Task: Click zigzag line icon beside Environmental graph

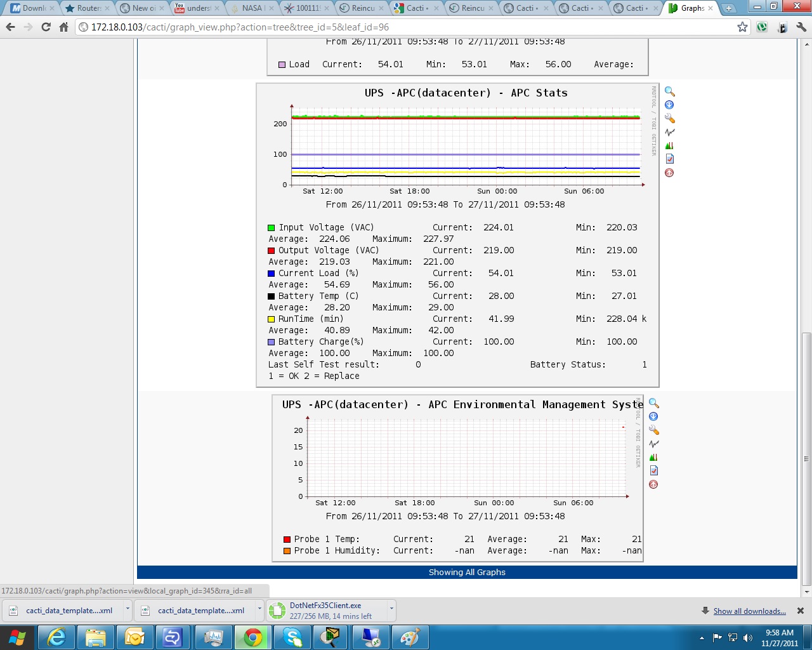Action: 653,444
